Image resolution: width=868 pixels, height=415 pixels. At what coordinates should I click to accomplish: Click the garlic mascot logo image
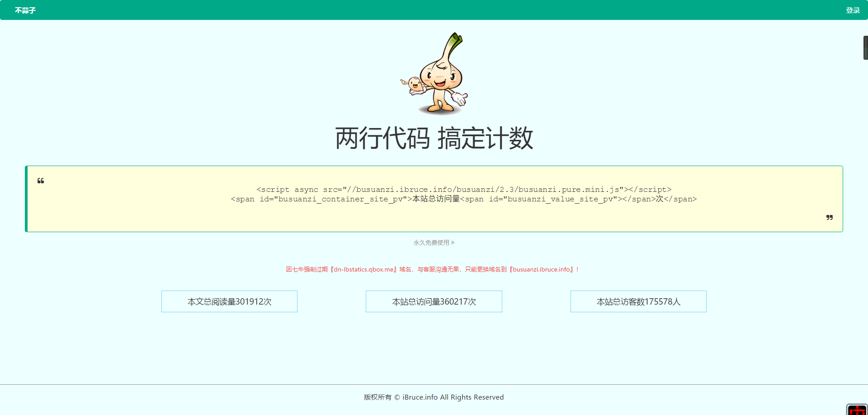point(434,73)
